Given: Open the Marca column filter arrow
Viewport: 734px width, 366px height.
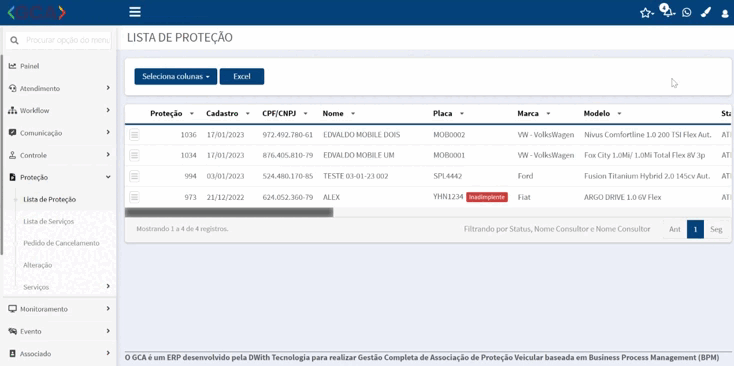Looking at the screenshot, I should (548, 114).
